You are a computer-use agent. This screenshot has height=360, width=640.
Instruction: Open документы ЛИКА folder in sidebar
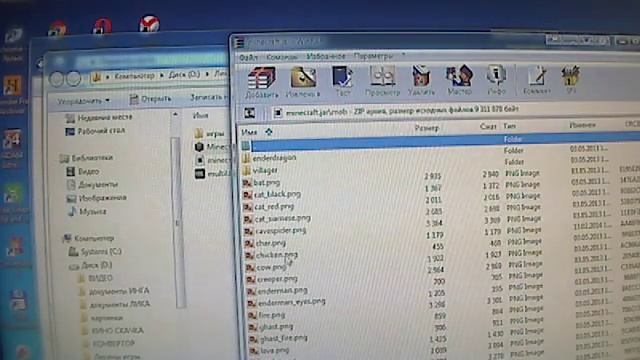tap(115, 304)
